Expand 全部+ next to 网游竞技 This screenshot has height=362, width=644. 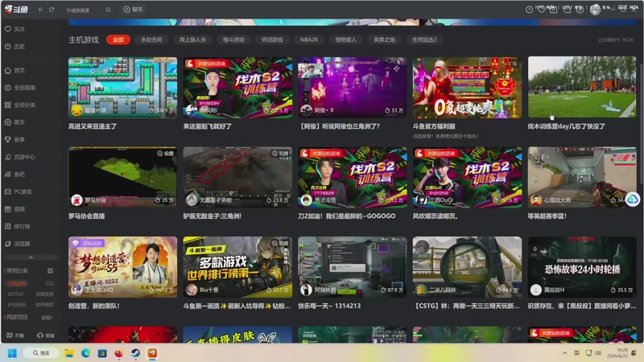pos(47,317)
